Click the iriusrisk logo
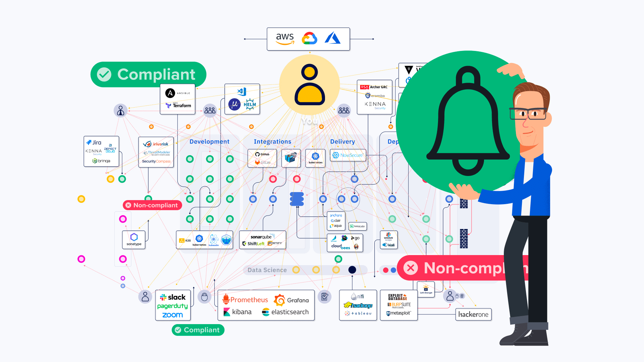The image size is (644, 362). pyautogui.click(x=156, y=144)
